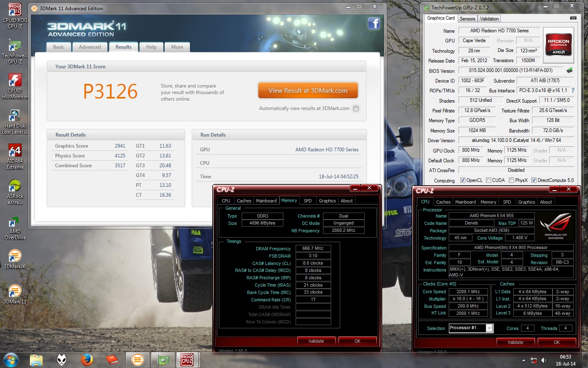Click GPU-Z screenshot camera icon
This screenshot has width=588, height=368.
click(x=573, y=18)
